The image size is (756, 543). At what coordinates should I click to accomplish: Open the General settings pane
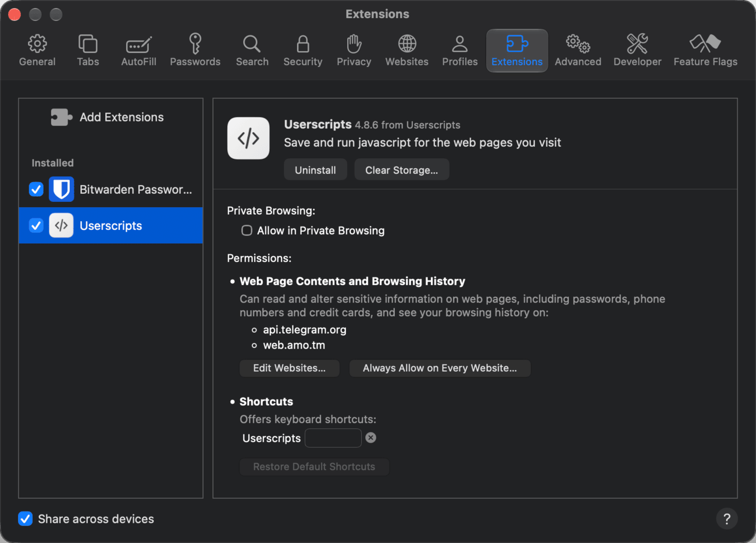point(37,51)
